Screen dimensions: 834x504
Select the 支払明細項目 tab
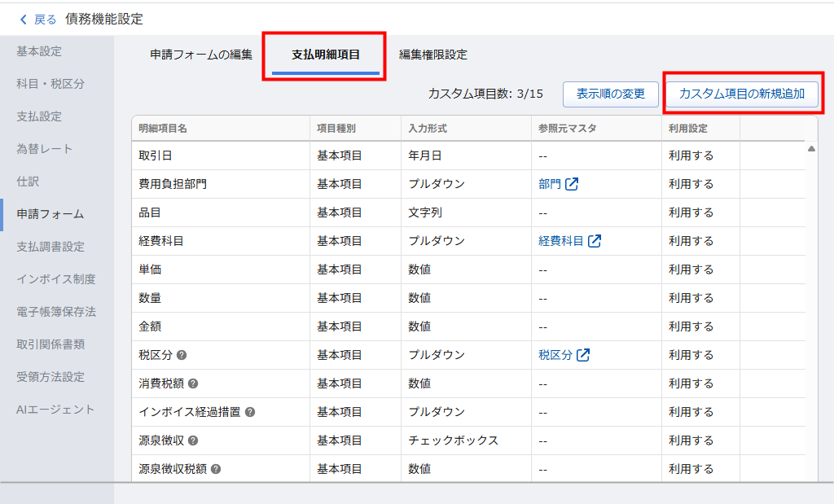pos(326,55)
